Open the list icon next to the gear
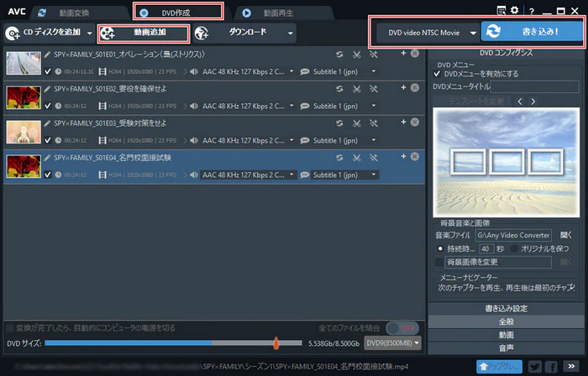The width and height of the screenshot is (588, 376). [501, 11]
